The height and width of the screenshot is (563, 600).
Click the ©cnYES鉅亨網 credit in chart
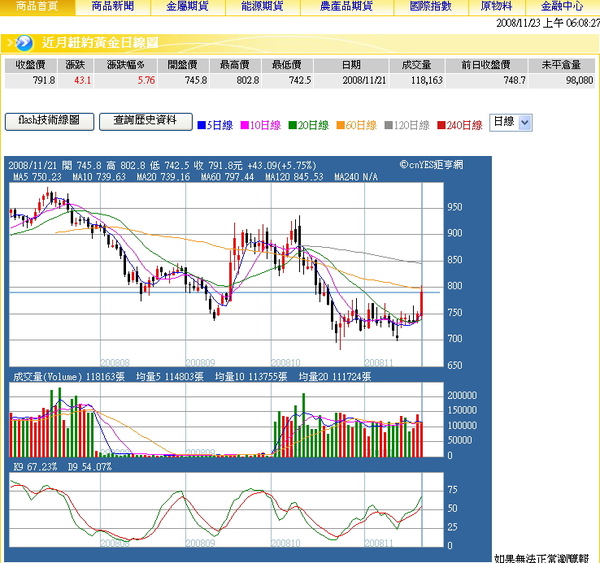point(431,165)
